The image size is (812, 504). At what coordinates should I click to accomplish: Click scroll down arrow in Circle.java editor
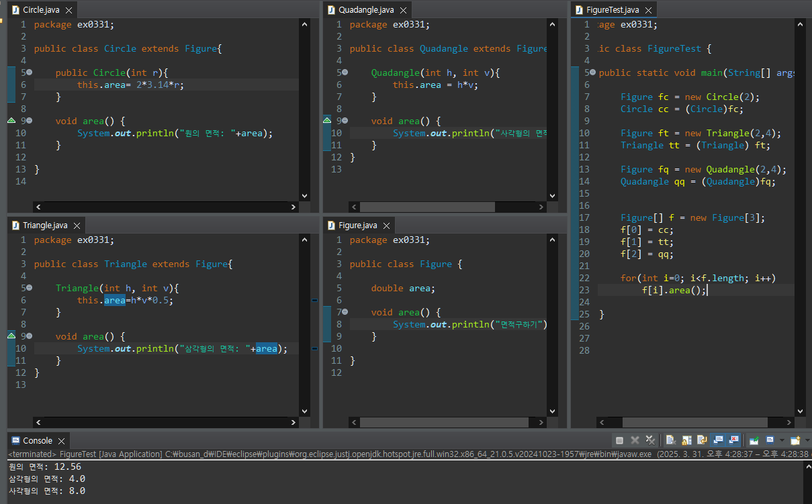click(305, 195)
